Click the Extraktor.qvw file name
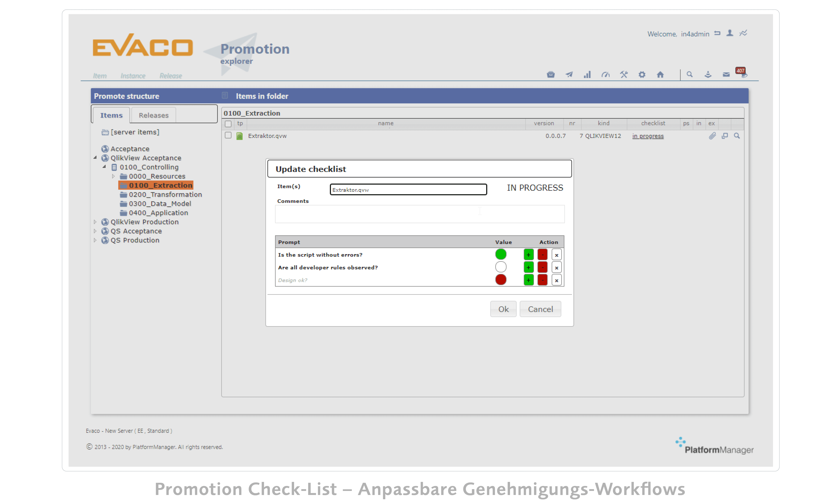This screenshot has width=840, height=504. click(267, 136)
